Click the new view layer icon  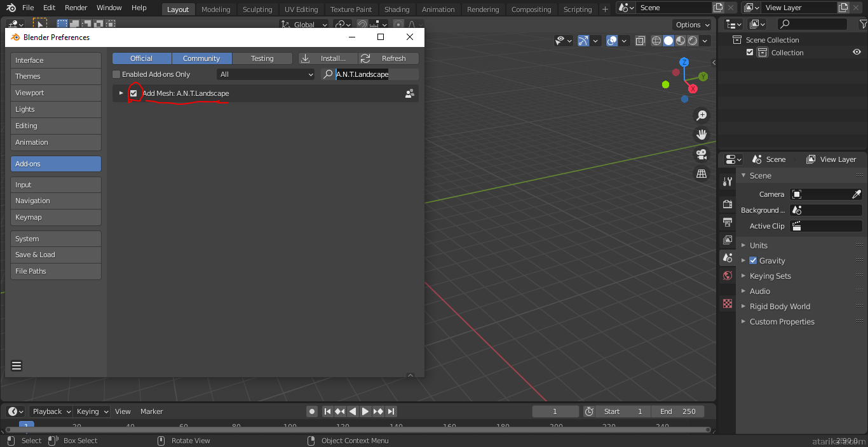click(x=844, y=8)
